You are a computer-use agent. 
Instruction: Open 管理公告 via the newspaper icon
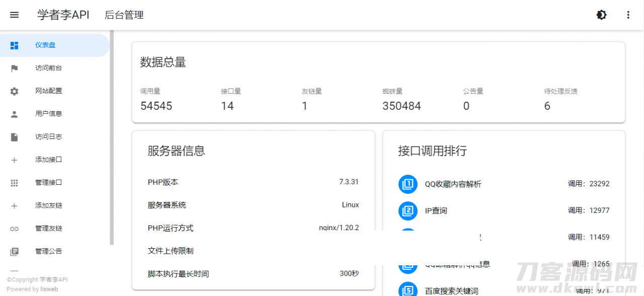point(14,251)
